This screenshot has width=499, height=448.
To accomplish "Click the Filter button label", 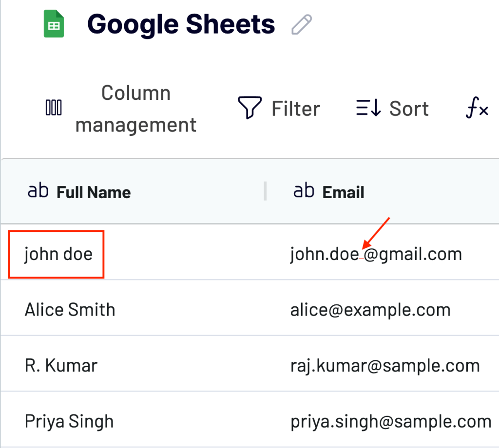I will 296,109.
